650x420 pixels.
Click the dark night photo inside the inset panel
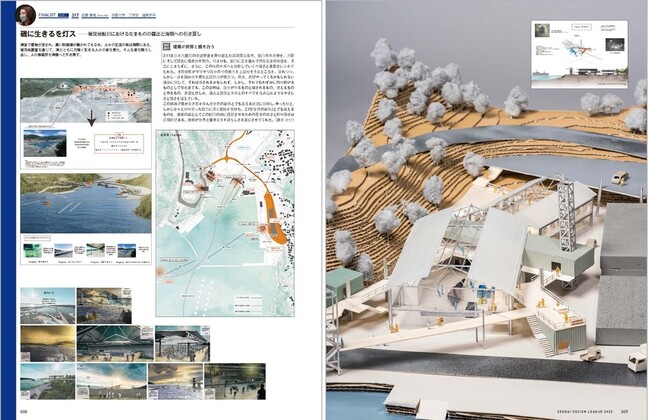pos(615,44)
